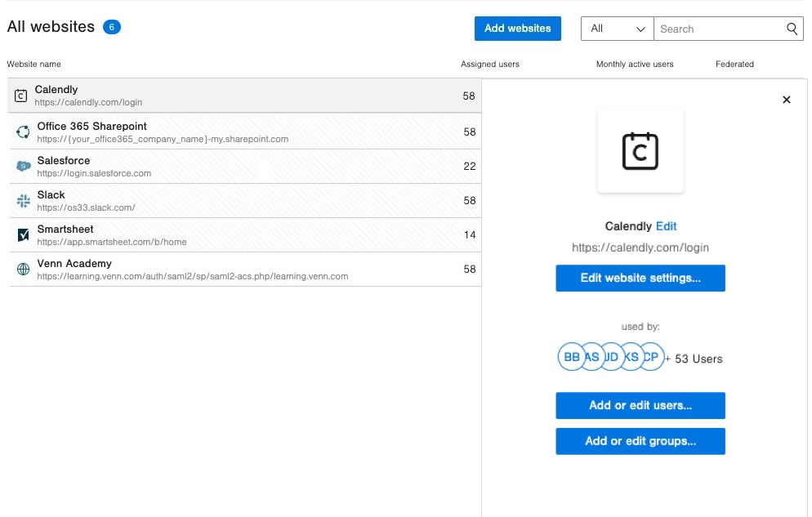This screenshot has height=517, width=812.
Task: Select the CP user avatar
Action: point(652,357)
